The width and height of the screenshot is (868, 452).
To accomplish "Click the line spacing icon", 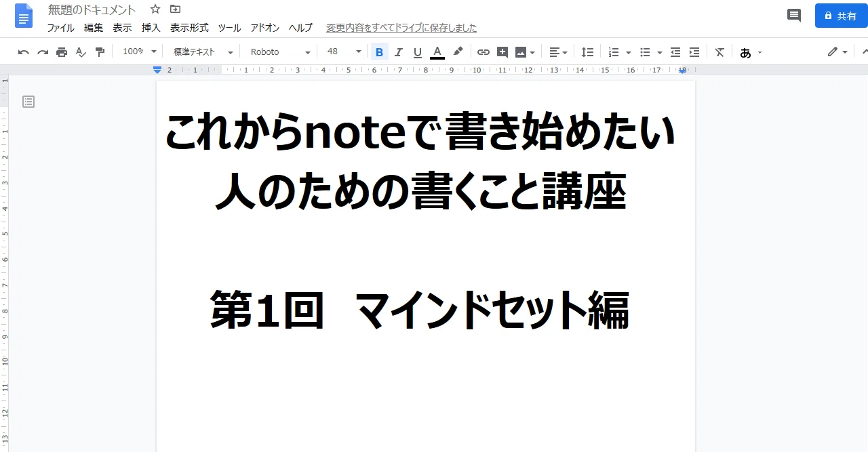I will tap(588, 52).
